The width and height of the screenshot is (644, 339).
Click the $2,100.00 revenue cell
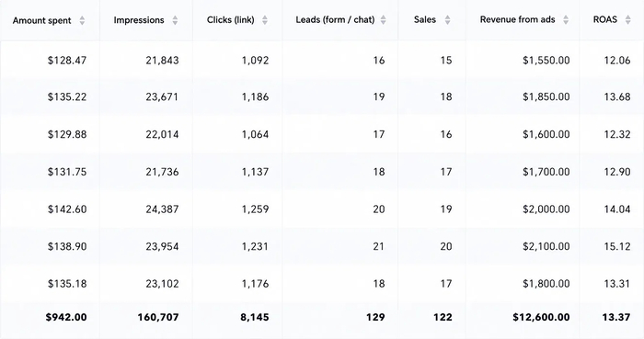click(x=546, y=247)
